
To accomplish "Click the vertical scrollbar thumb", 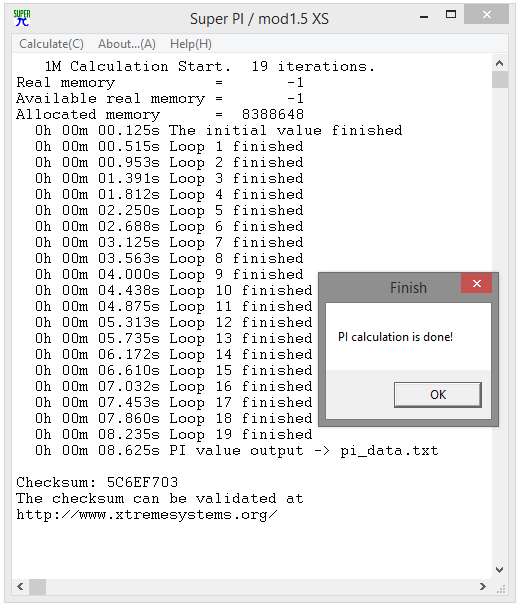I will [500, 79].
